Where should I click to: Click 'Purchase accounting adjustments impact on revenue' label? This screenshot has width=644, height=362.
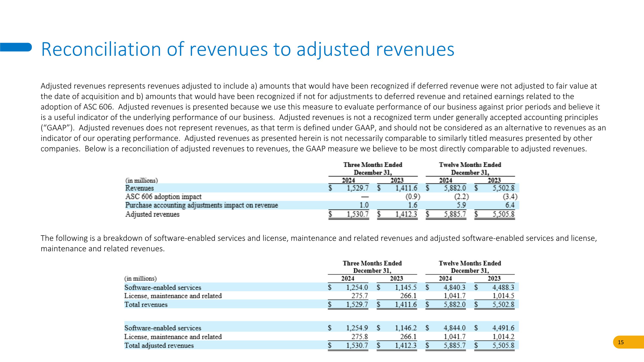[202, 205]
